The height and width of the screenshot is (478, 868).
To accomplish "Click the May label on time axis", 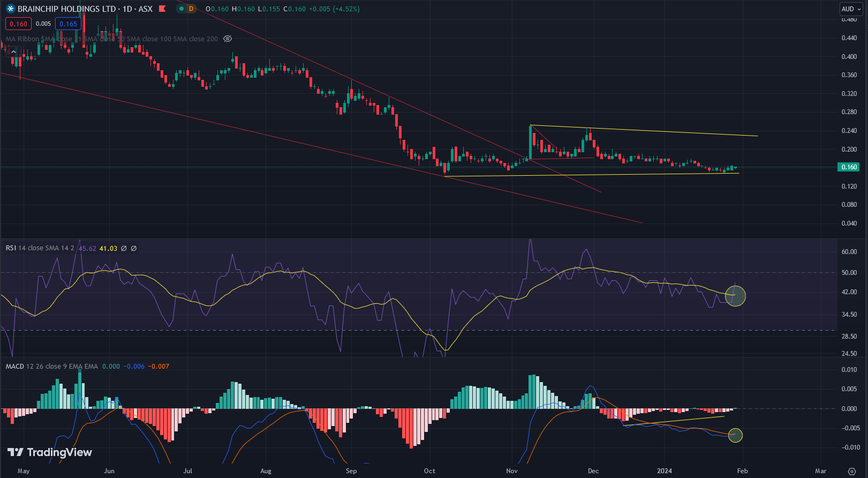I will tap(24, 471).
